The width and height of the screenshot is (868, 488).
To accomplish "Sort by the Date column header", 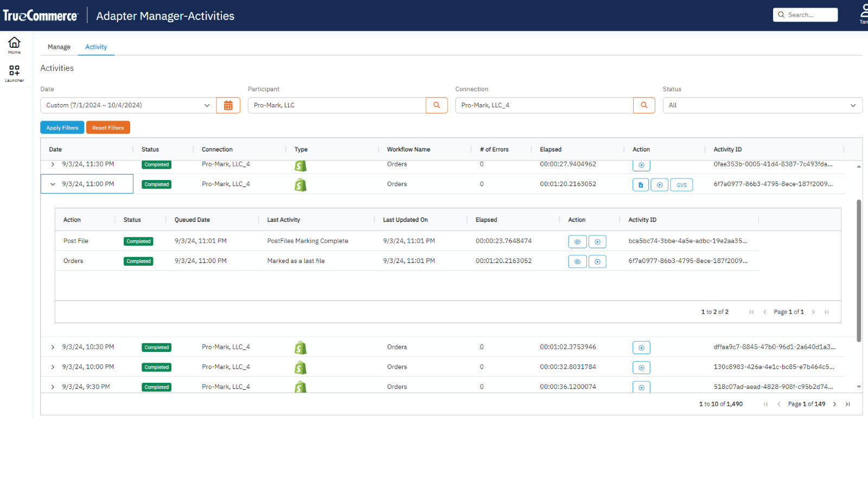I will point(55,149).
